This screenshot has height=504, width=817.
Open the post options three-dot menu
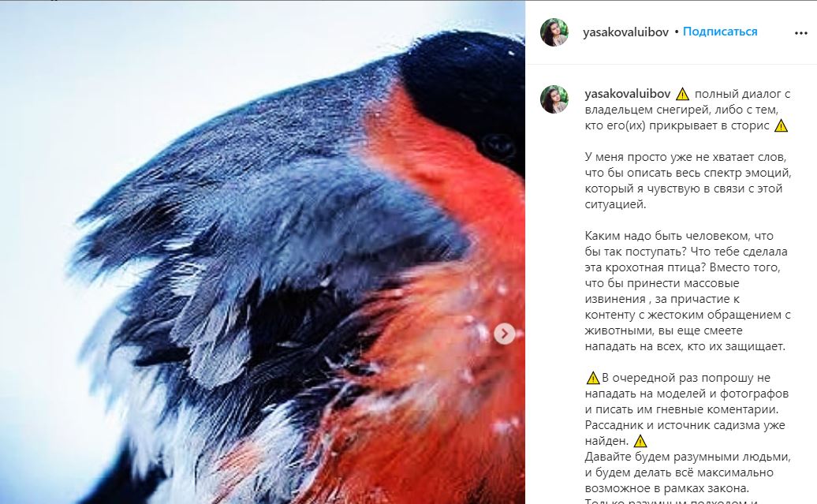pyautogui.click(x=801, y=33)
